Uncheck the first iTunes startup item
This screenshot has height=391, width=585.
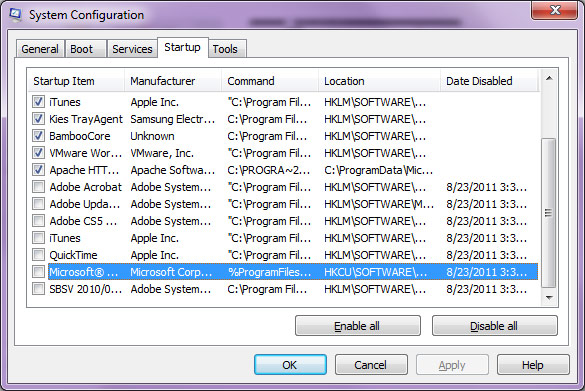pyautogui.click(x=38, y=101)
